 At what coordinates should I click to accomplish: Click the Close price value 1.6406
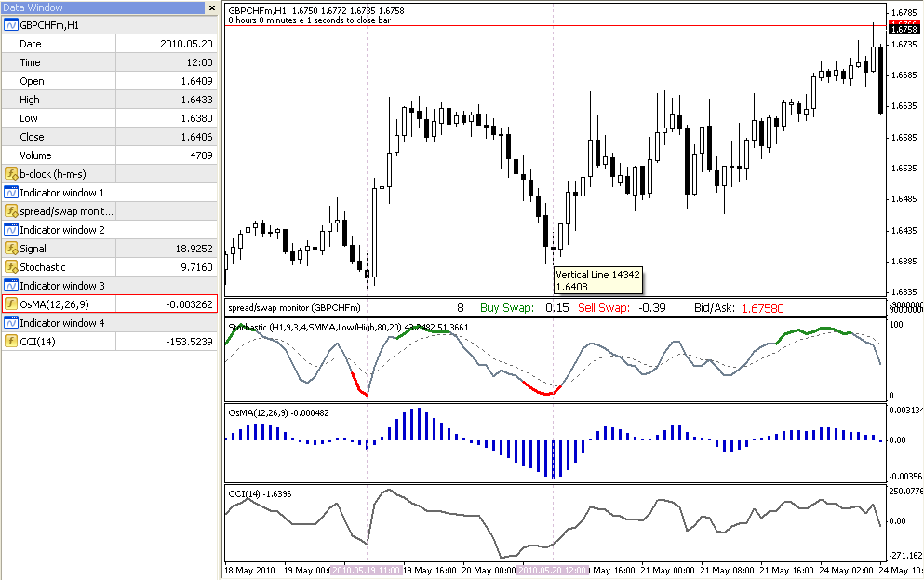click(x=197, y=137)
